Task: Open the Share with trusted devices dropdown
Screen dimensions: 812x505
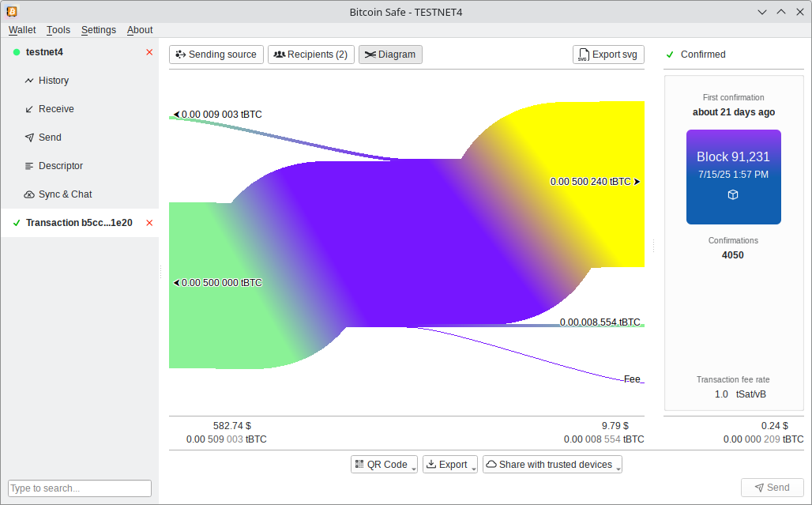Action: (553, 465)
